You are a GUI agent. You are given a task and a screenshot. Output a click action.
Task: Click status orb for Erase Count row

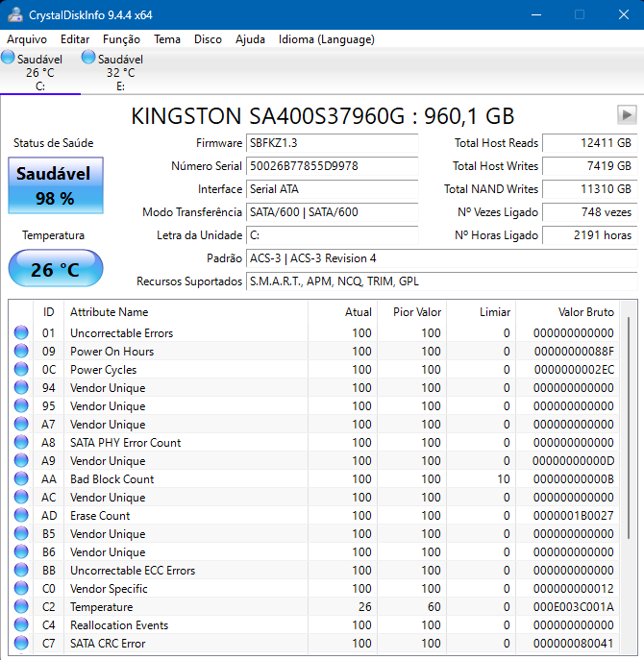pyautogui.click(x=21, y=515)
